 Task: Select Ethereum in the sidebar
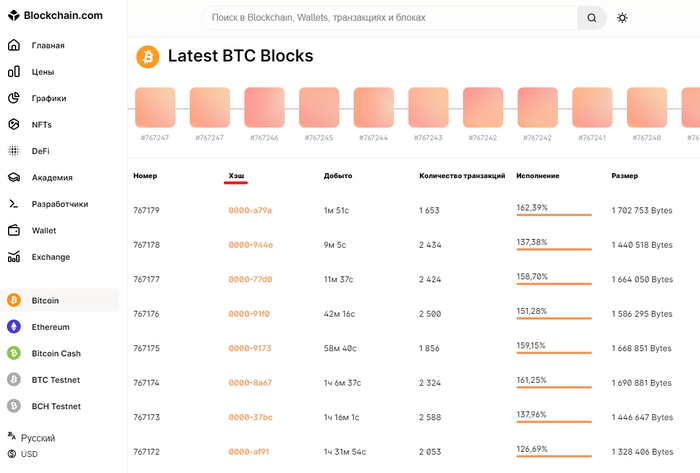(50, 327)
